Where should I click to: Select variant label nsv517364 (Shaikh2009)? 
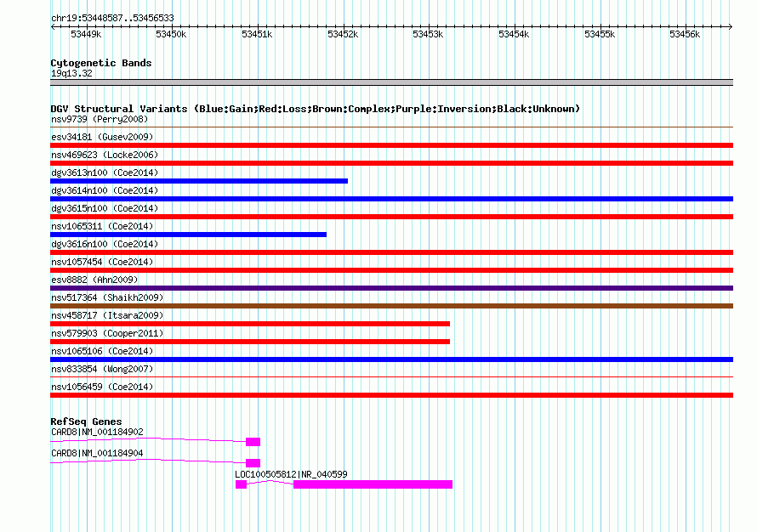coord(107,297)
